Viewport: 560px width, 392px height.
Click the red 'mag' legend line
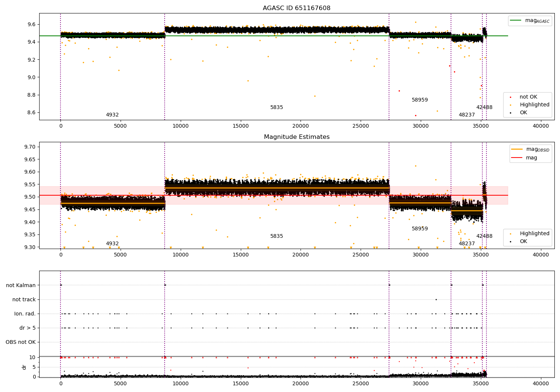click(517, 158)
